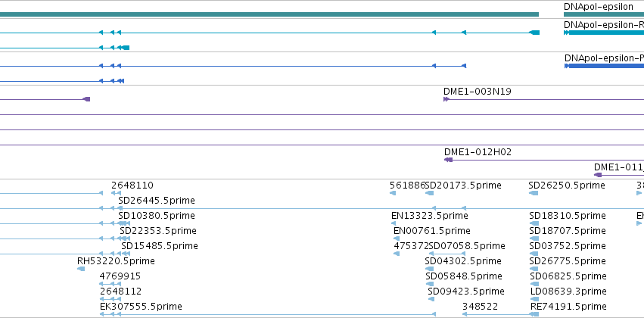Click the SD04302.5prime label
The image size is (644, 318).
[x=463, y=261]
